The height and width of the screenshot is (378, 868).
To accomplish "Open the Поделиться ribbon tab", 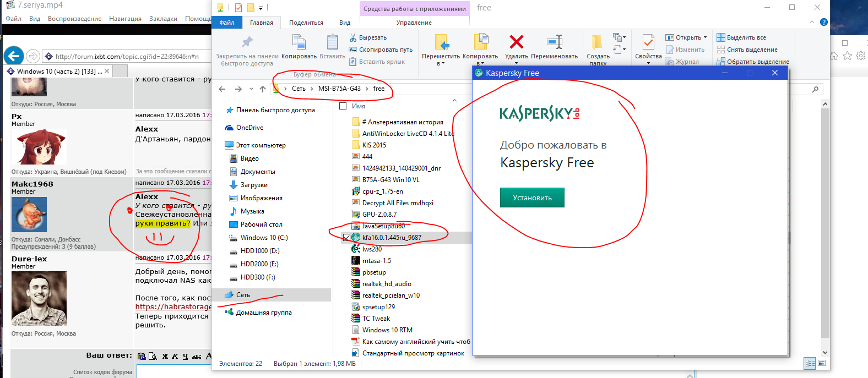I will [306, 23].
